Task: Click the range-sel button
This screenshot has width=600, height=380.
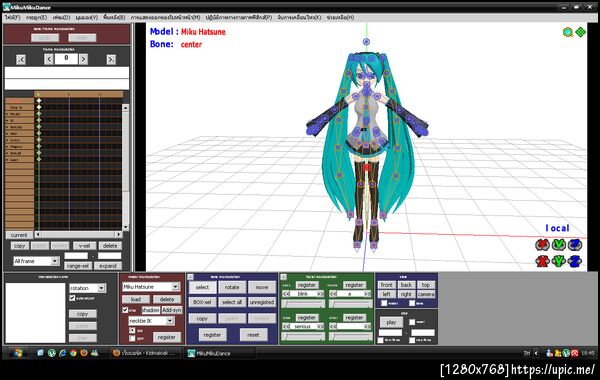Action: pos(78,266)
